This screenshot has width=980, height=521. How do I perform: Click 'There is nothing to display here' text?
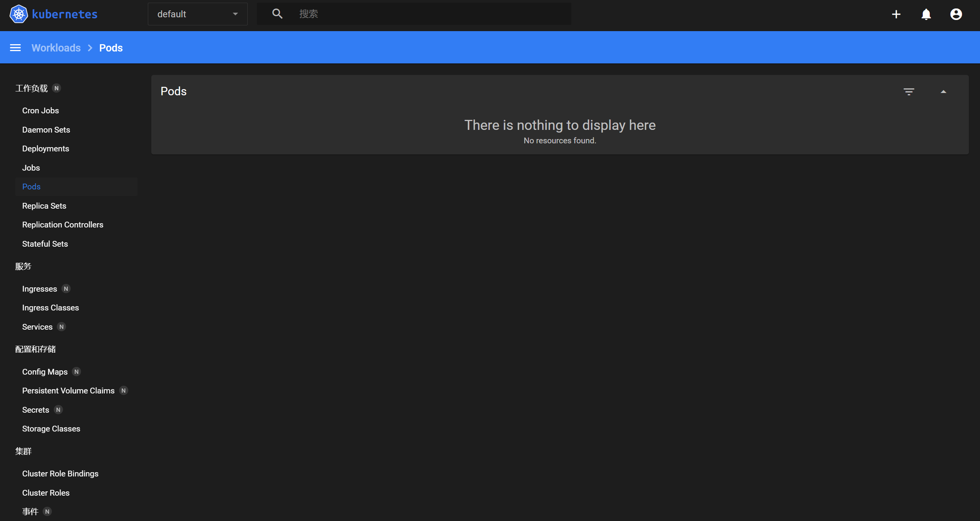click(560, 125)
